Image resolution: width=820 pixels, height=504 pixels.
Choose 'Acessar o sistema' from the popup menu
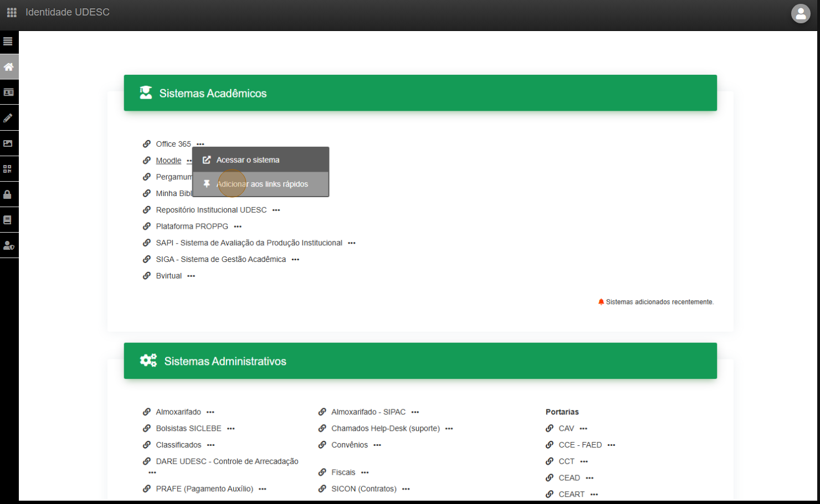pos(248,160)
